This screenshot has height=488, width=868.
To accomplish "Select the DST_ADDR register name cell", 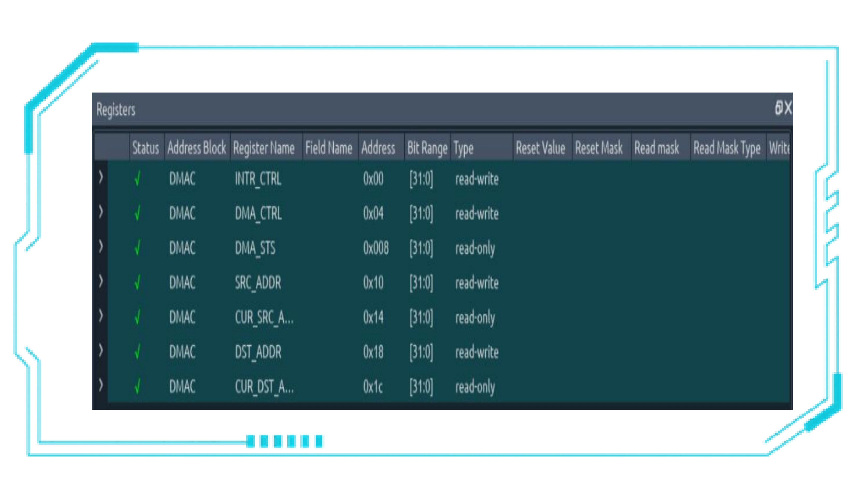I will (x=258, y=352).
